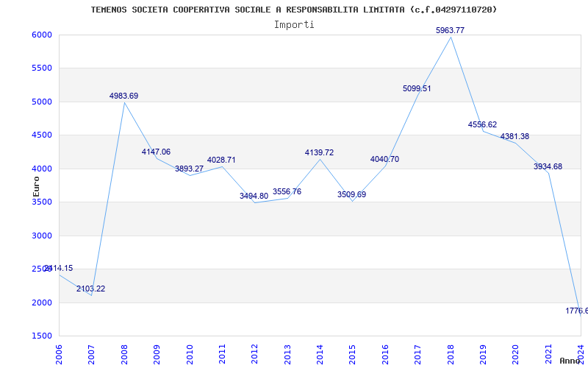Select the 3893.27 data label

[x=189, y=169]
